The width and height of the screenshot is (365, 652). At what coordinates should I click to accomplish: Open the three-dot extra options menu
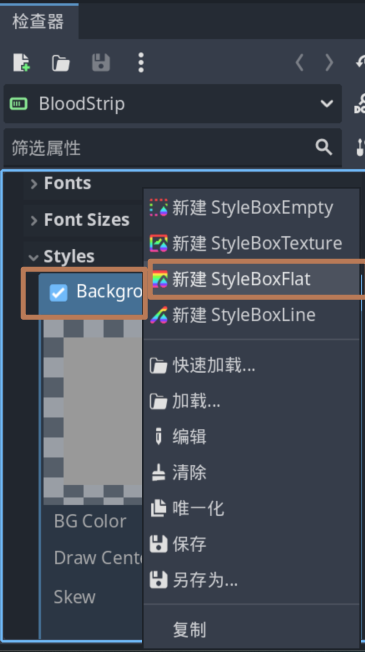[x=141, y=63]
